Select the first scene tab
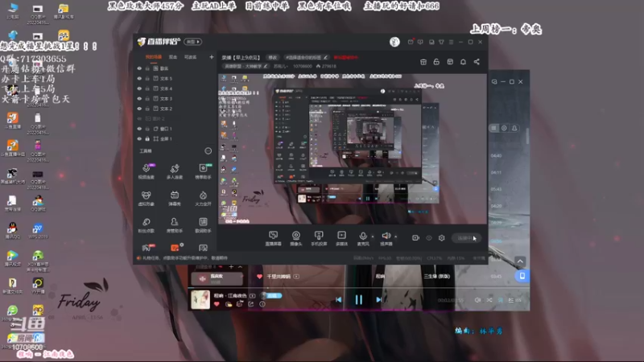This screenshot has height=362, width=644. click(154, 57)
